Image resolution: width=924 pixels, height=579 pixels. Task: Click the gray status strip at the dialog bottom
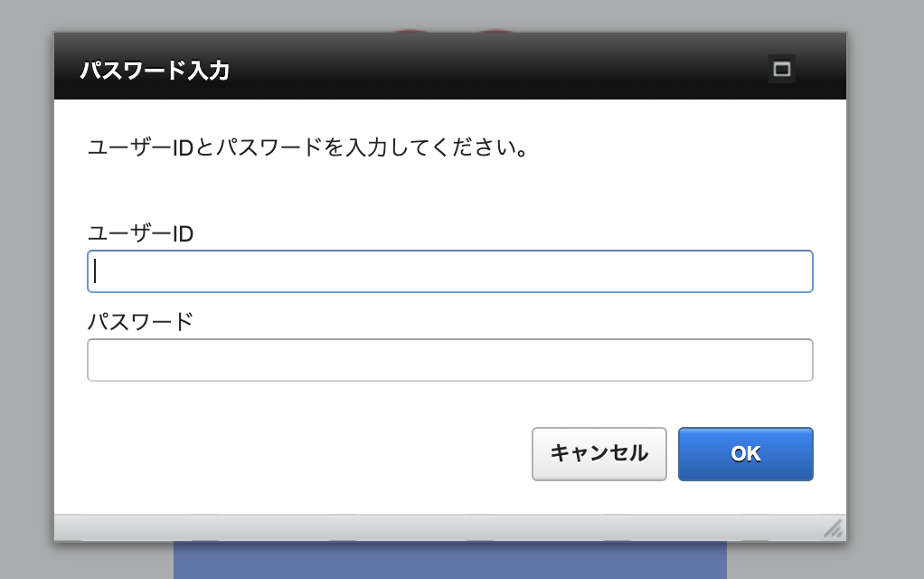click(434, 527)
